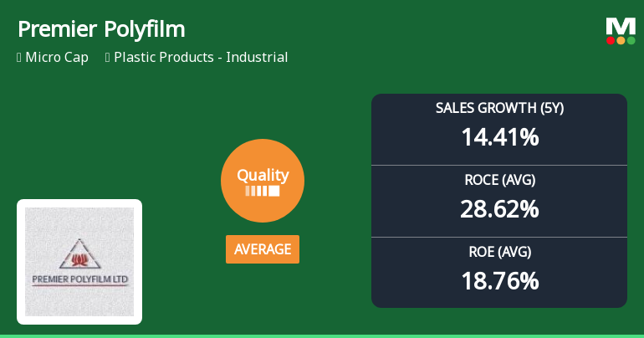This screenshot has height=338, width=644.
Task: Click the quality rating bar indicator
Action: 263,191
